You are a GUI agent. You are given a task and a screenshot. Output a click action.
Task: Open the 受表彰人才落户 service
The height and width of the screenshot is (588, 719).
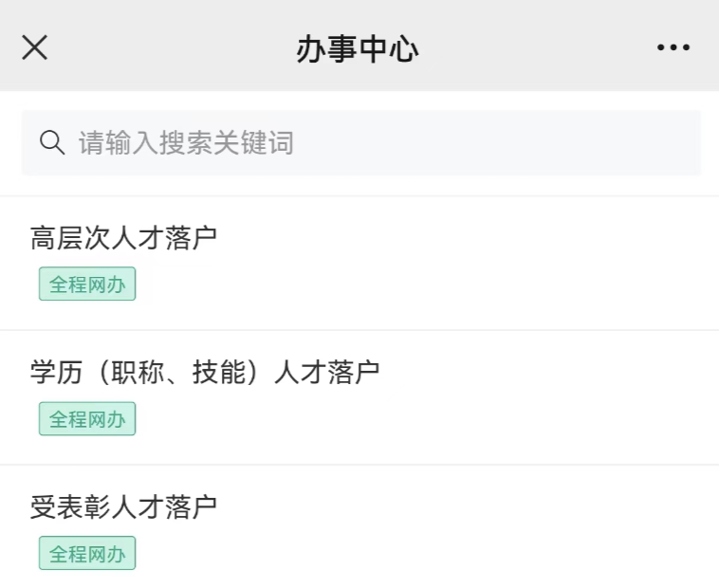(x=123, y=507)
